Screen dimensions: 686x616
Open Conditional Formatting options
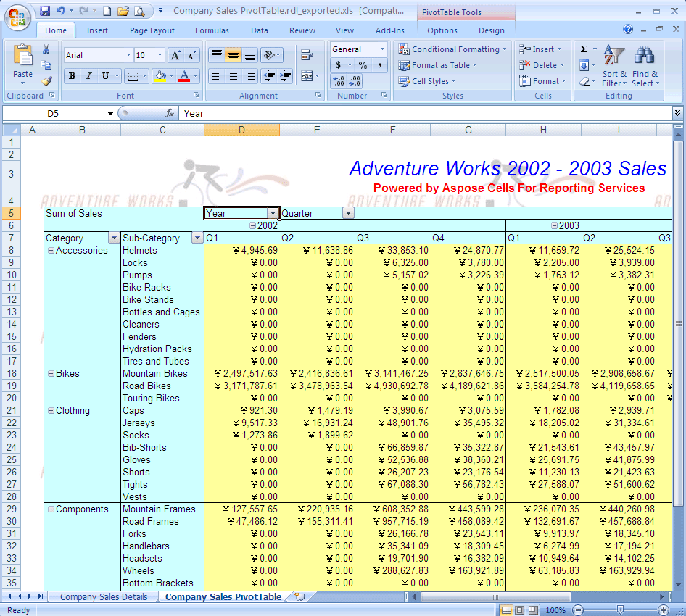coord(453,49)
